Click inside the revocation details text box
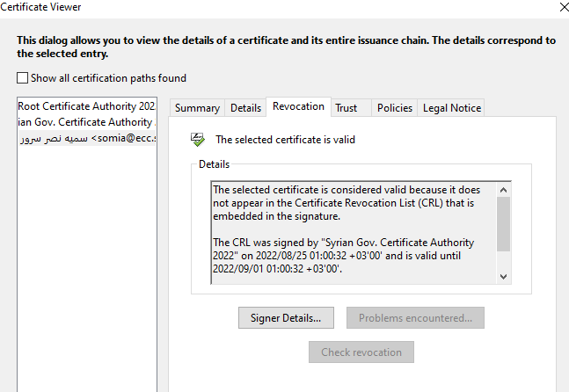Image resolution: width=569 pixels, height=392 pixels. point(352,233)
